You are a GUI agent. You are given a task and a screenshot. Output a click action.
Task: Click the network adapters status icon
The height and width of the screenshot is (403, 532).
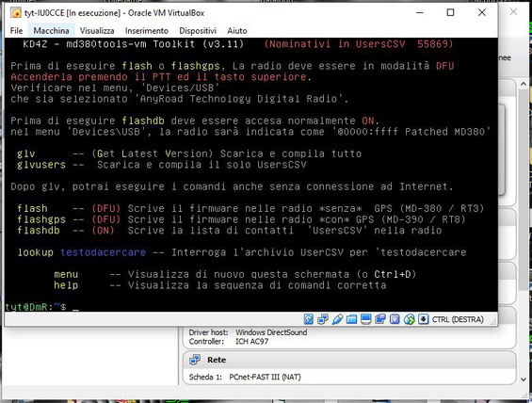click(x=323, y=319)
